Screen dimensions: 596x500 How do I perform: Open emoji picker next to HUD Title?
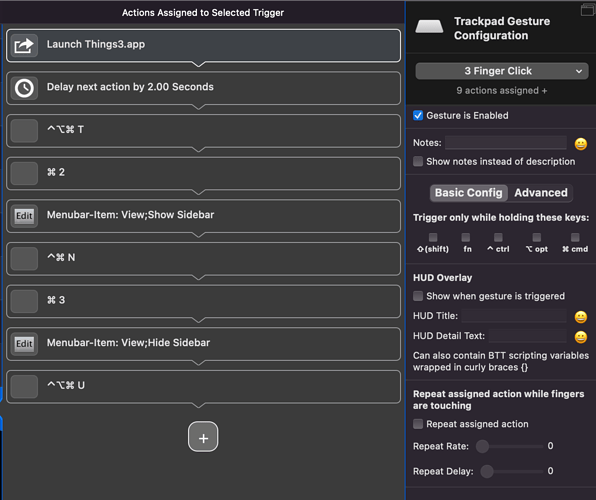click(580, 317)
